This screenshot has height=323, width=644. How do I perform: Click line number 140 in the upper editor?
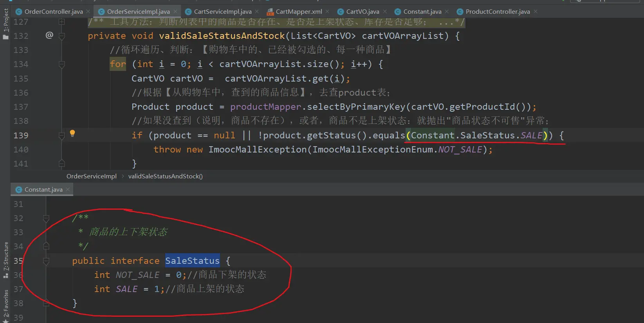coord(21,150)
